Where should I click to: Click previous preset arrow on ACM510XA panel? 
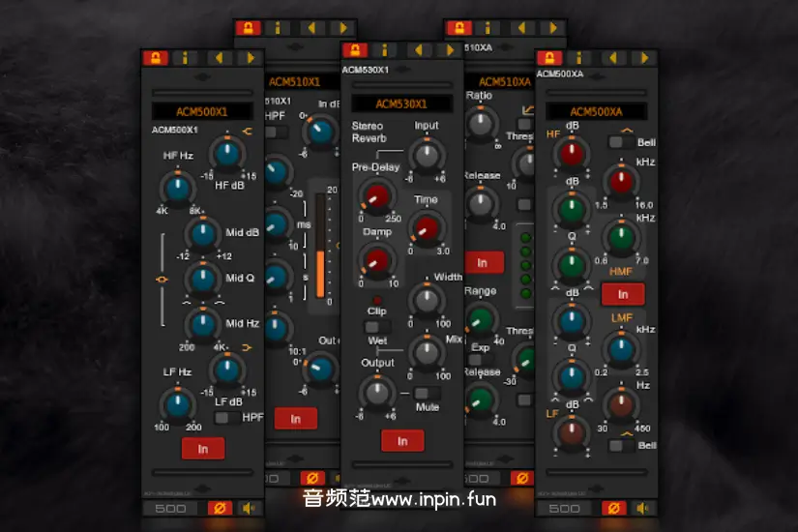point(521,28)
